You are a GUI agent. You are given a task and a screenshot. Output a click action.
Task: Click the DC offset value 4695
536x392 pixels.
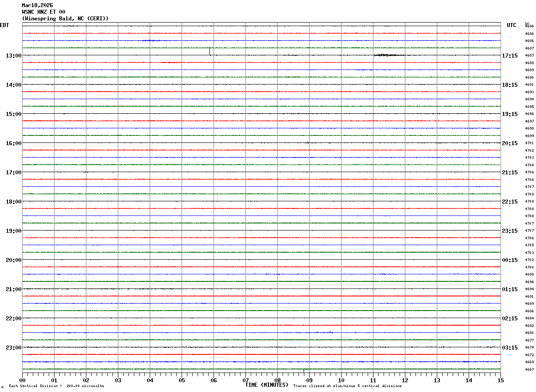coord(529,107)
